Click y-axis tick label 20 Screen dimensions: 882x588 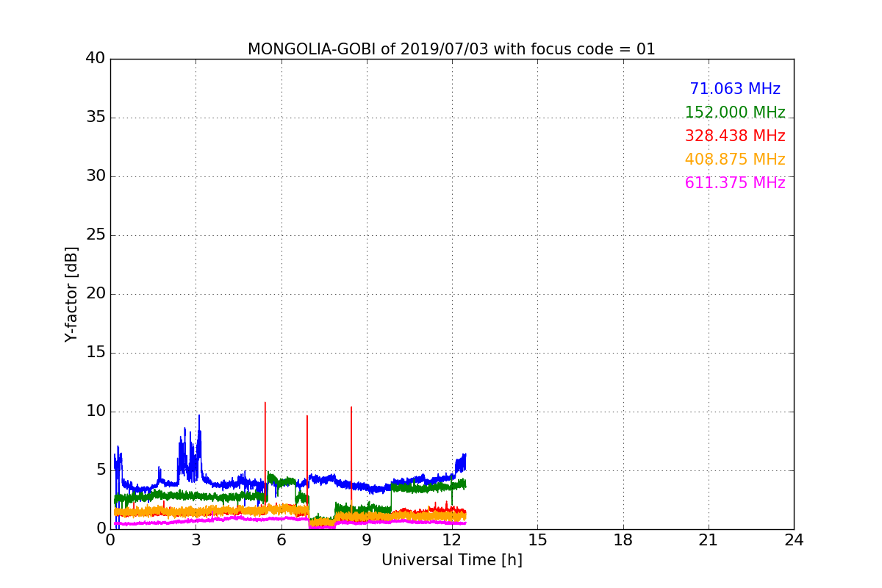coord(96,293)
